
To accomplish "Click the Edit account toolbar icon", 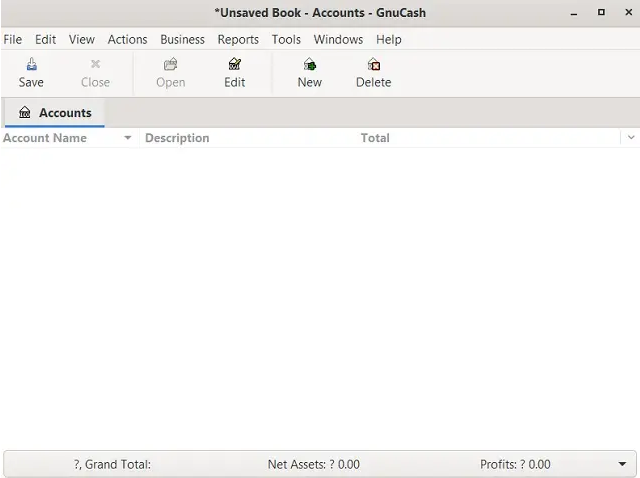I will [x=234, y=64].
